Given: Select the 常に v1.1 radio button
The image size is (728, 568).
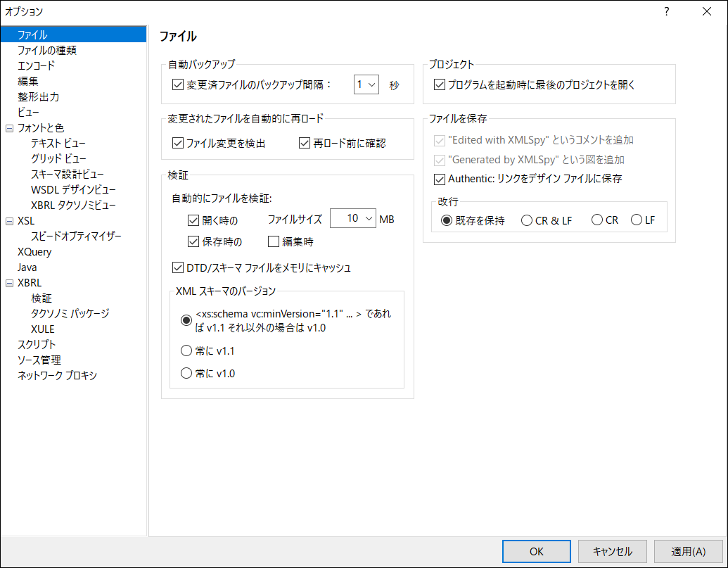Looking at the screenshot, I should (186, 351).
